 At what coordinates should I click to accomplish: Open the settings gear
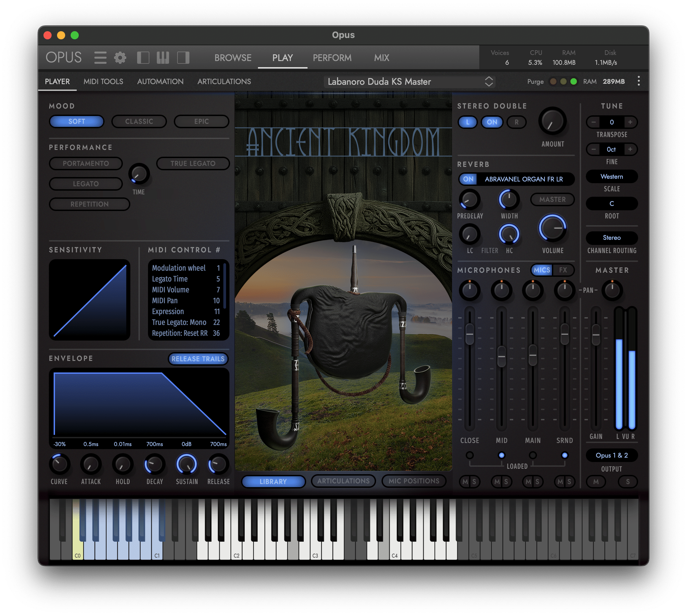click(x=120, y=58)
